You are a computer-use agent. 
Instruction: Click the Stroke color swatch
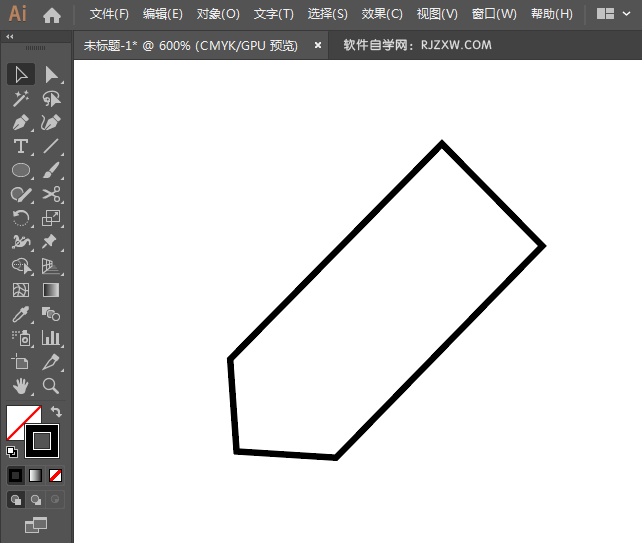[42, 441]
